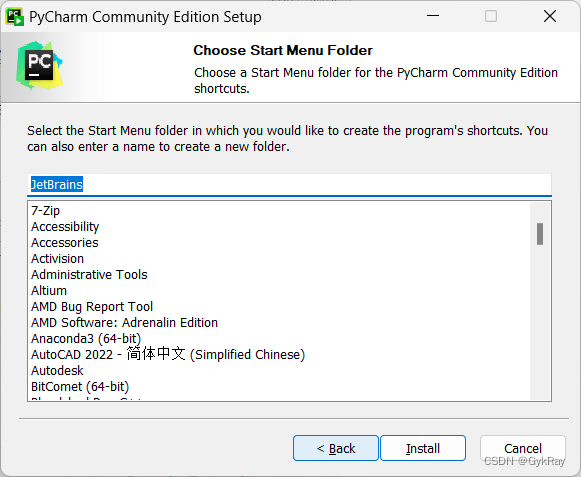Image resolution: width=581 pixels, height=477 pixels.
Task: Click the PyCharm PC logo in header
Action: 39,66
